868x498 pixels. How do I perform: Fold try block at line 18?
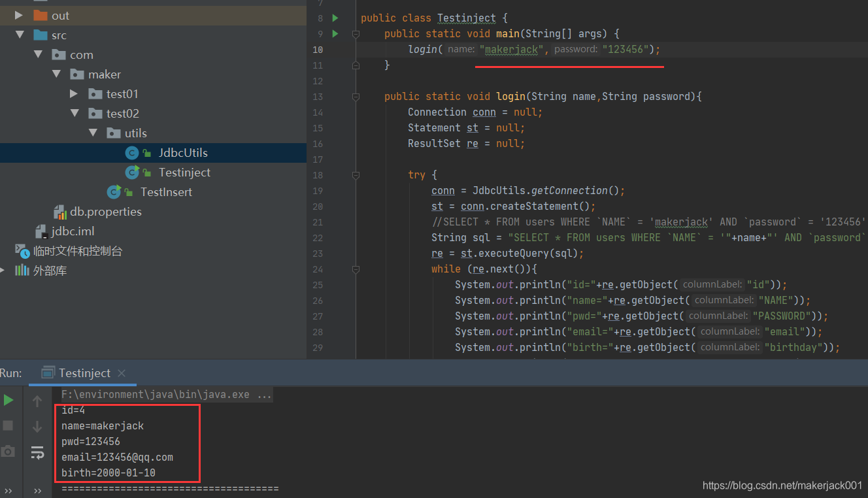tap(356, 175)
